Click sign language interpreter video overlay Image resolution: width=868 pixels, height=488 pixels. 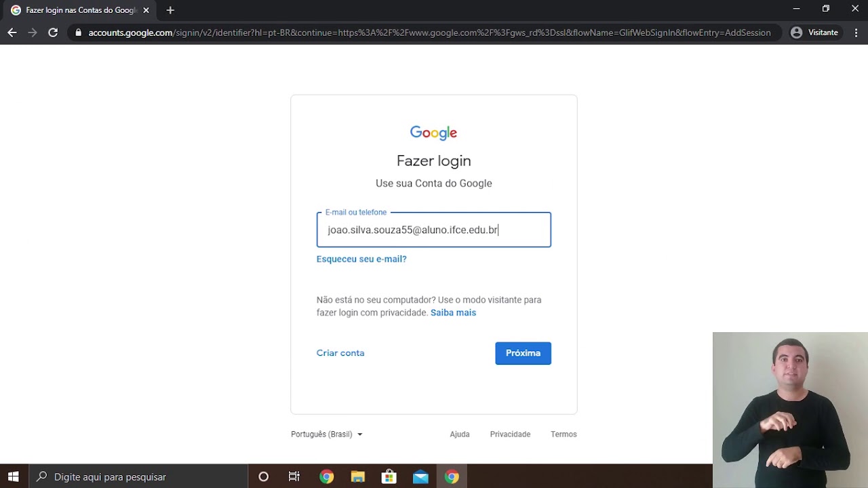790,410
